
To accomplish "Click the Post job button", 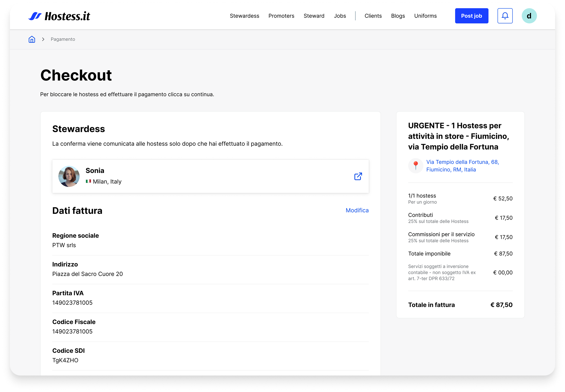I will 471,16.
